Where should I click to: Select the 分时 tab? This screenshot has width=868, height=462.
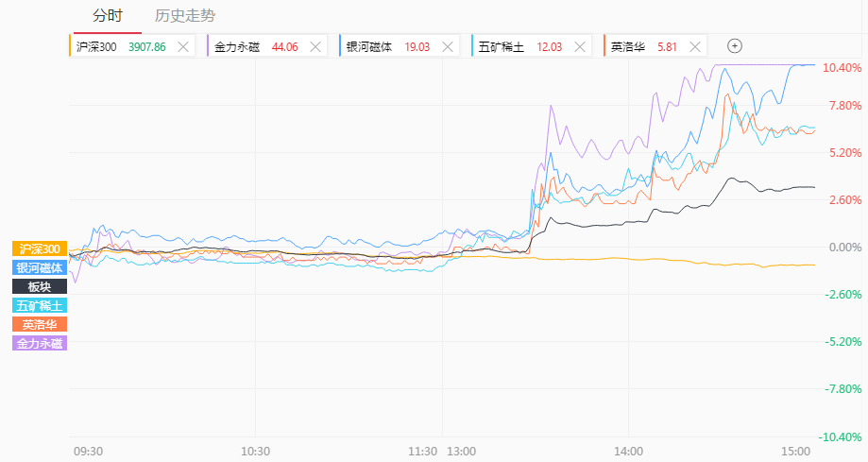click(x=108, y=15)
